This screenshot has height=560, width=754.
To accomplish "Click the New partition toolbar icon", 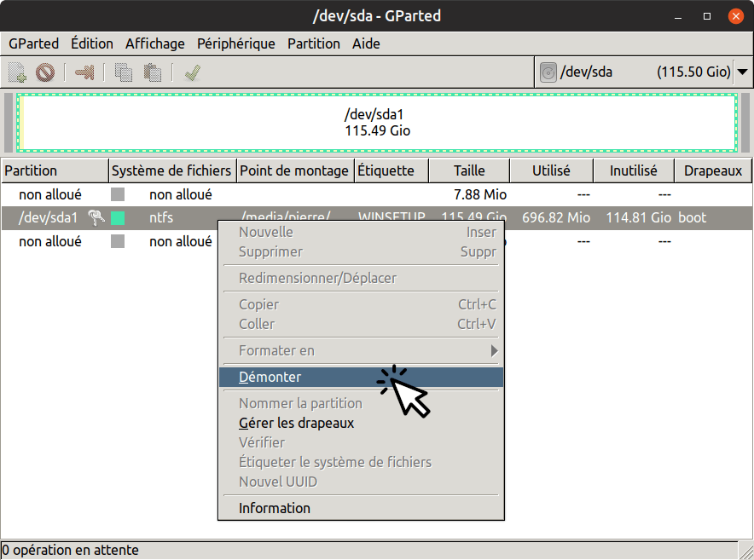I will coord(17,72).
